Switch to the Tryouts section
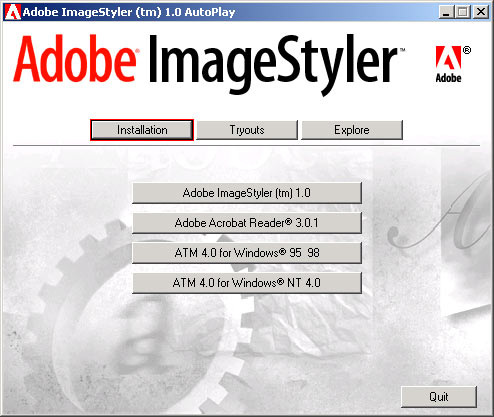494x417 pixels. coord(247,130)
